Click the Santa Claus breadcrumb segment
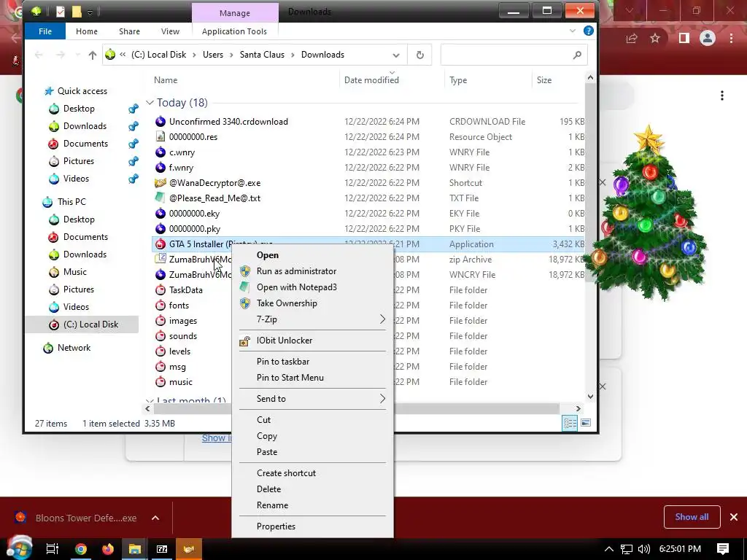 point(262,55)
